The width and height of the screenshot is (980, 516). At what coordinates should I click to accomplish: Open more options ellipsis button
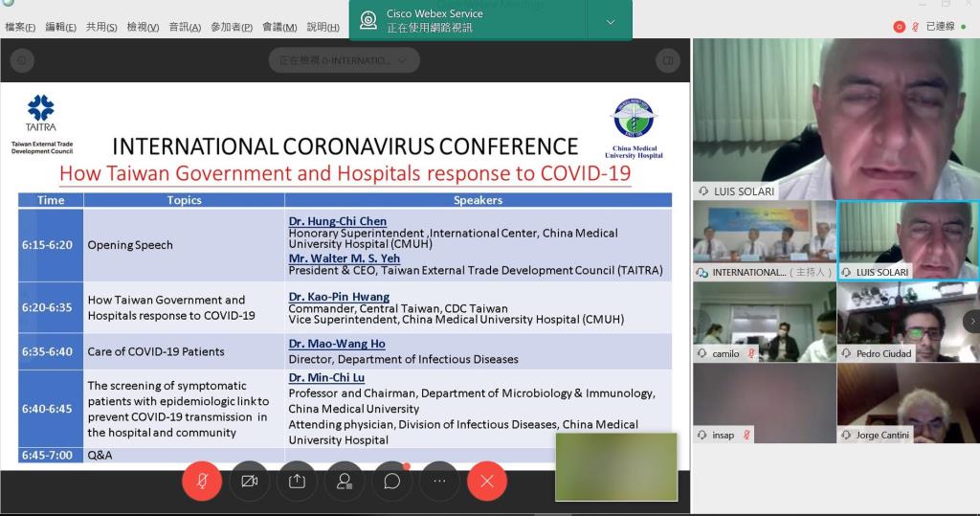(439, 481)
